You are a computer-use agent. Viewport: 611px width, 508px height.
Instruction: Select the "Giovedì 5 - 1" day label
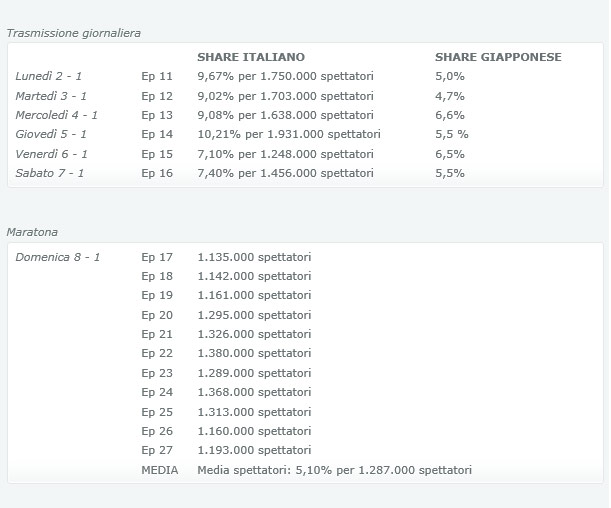point(52,134)
